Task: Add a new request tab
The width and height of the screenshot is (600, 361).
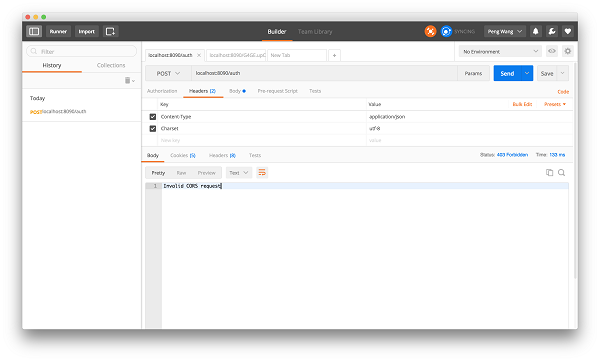Action: click(334, 55)
